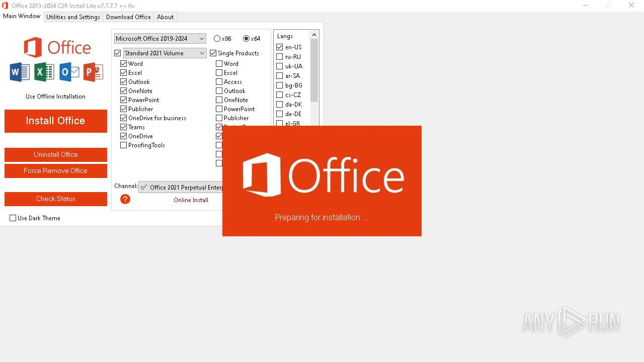Click the Check Status button
644x362 pixels.
[56, 199]
